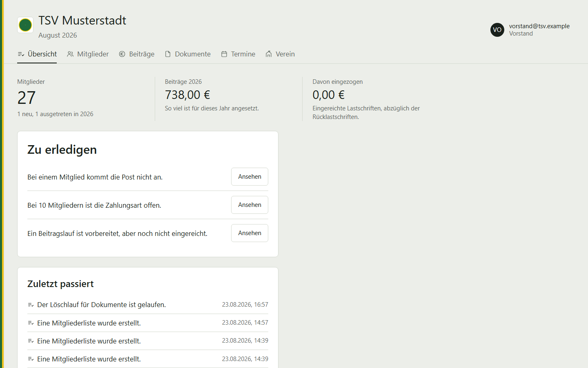Click Ansehen for open Zahlungsart members
The height and width of the screenshot is (368, 588).
249,205
